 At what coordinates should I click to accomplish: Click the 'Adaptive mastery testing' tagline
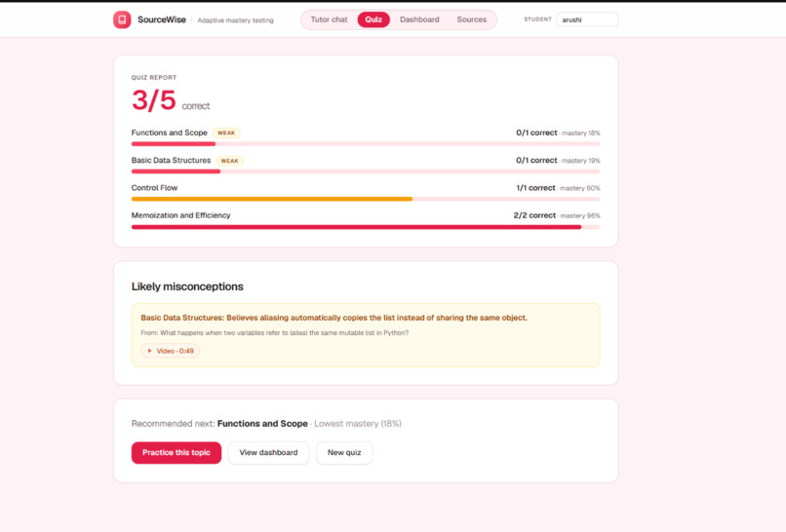coord(235,20)
